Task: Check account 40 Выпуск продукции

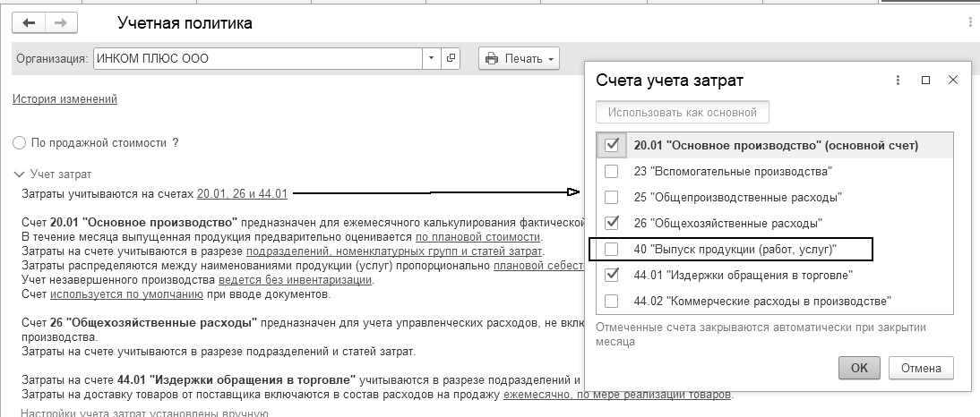Action: [x=612, y=249]
